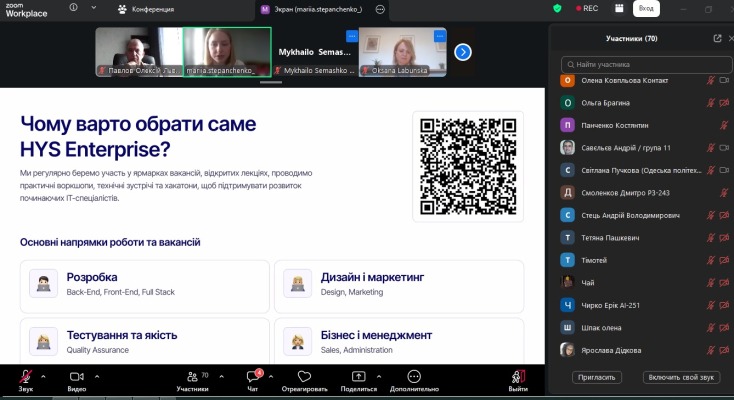Select participant Стець Андрій Володимирович
Image resolution: width=734 pixels, height=400 pixels.
pyautogui.click(x=645, y=215)
